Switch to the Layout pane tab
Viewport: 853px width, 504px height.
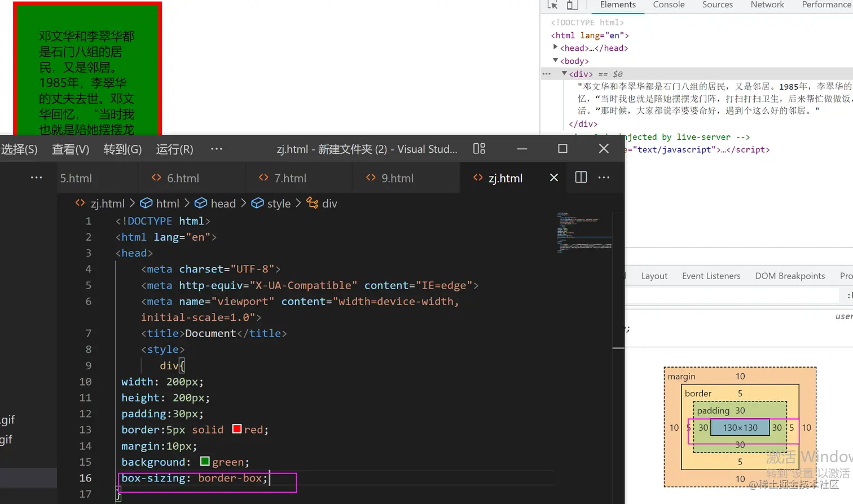pos(654,276)
